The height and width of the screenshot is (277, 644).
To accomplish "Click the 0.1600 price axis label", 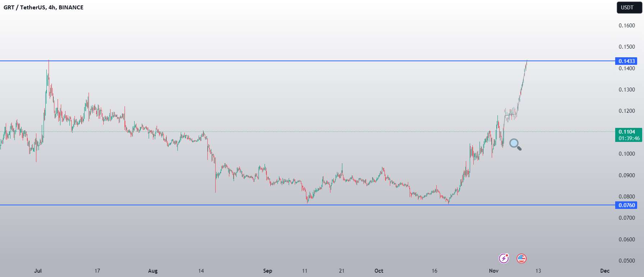I will pos(627,26).
